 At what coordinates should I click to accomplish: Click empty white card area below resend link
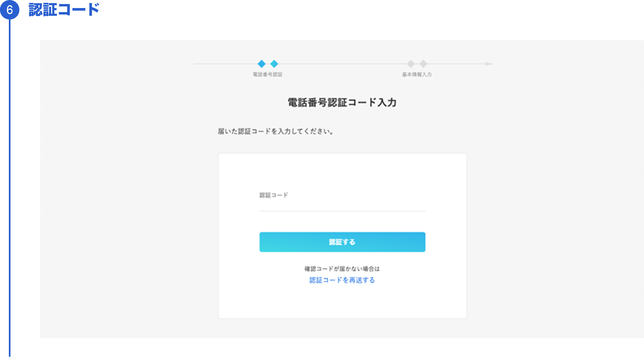coord(342,302)
